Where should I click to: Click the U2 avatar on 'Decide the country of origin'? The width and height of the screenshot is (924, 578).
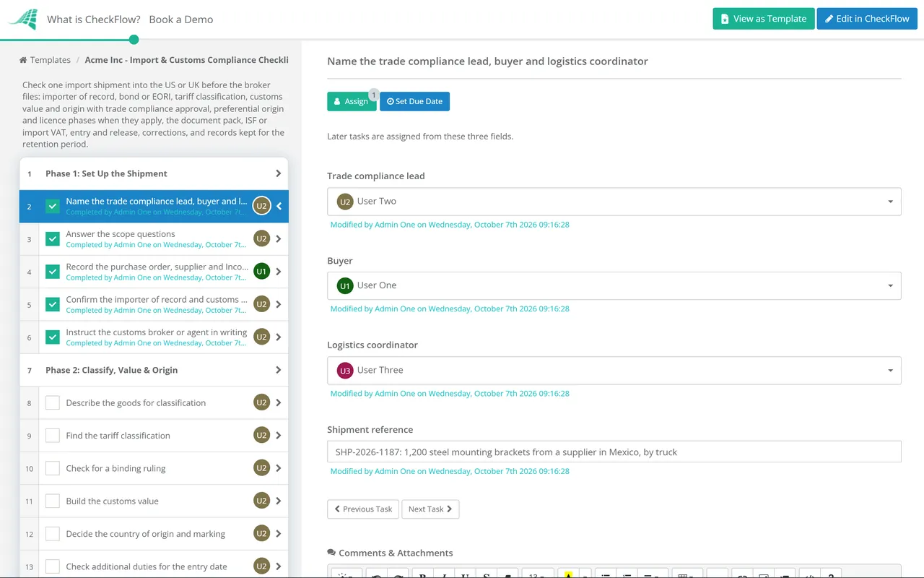(261, 534)
